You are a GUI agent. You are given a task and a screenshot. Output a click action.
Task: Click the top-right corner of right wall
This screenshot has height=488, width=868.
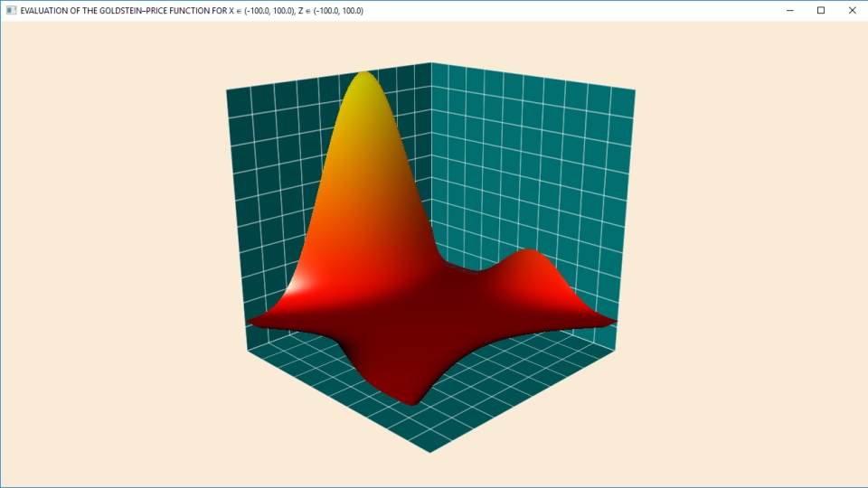tap(634, 90)
